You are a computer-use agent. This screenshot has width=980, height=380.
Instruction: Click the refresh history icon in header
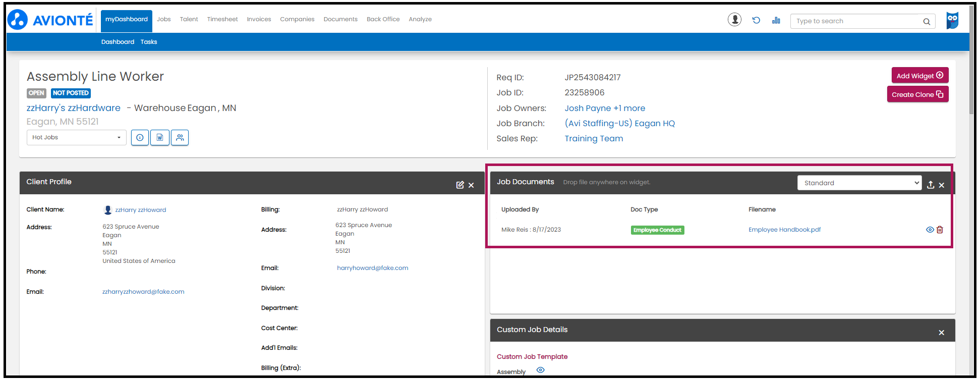click(x=756, y=20)
